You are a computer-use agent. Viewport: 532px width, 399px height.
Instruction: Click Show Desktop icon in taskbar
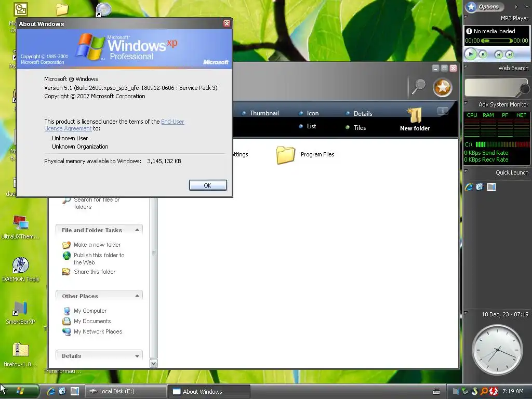pyautogui.click(x=75, y=391)
